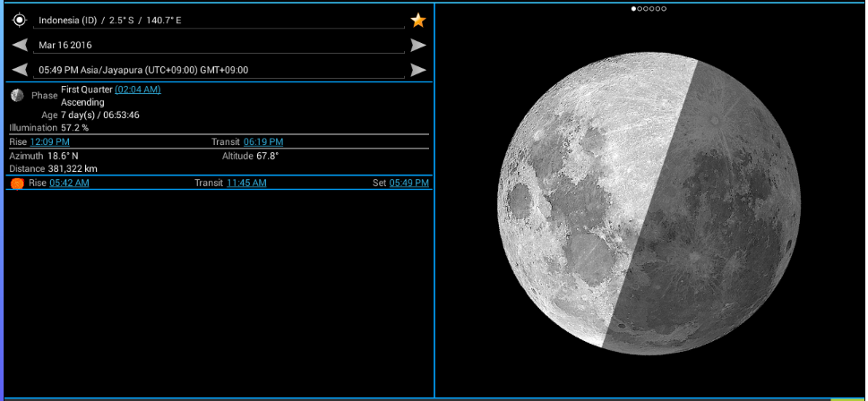The image size is (868, 401).
Task: Tap the GPS location target icon
Action: (x=20, y=21)
